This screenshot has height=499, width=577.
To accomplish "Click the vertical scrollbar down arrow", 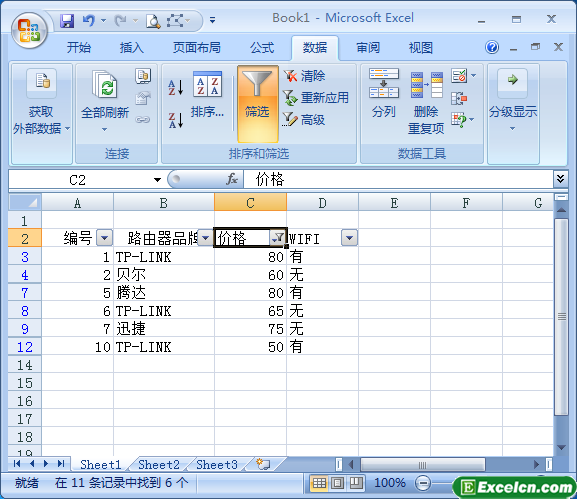I will coord(561,447).
